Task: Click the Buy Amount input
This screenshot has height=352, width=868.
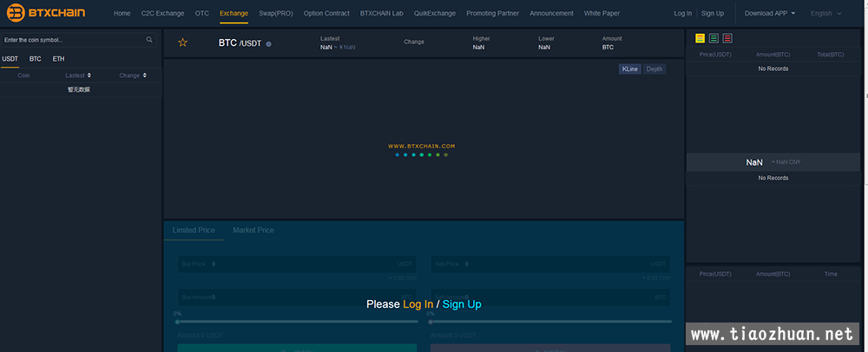Action: pyautogui.click(x=297, y=297)
